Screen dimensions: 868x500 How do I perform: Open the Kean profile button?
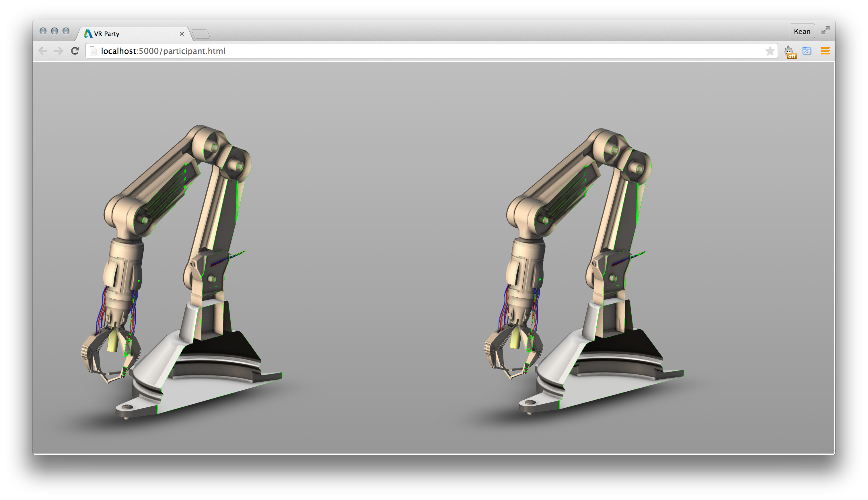coord(802,31)
